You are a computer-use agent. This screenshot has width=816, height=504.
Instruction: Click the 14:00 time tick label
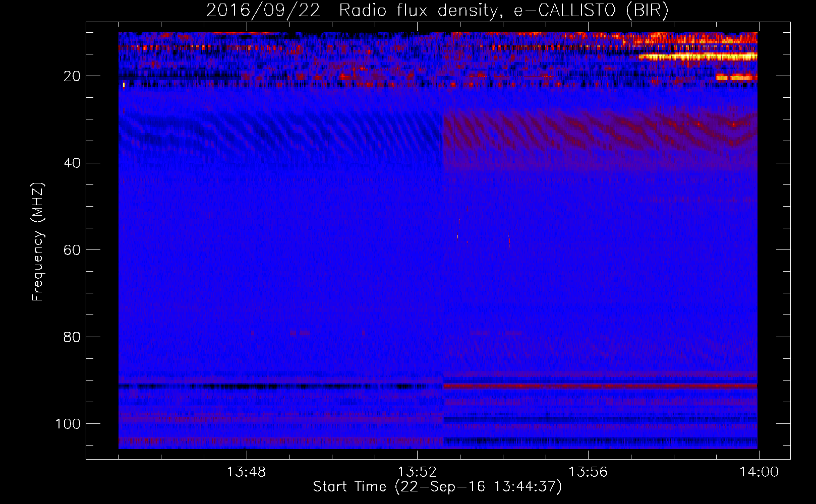click(759, 472)
